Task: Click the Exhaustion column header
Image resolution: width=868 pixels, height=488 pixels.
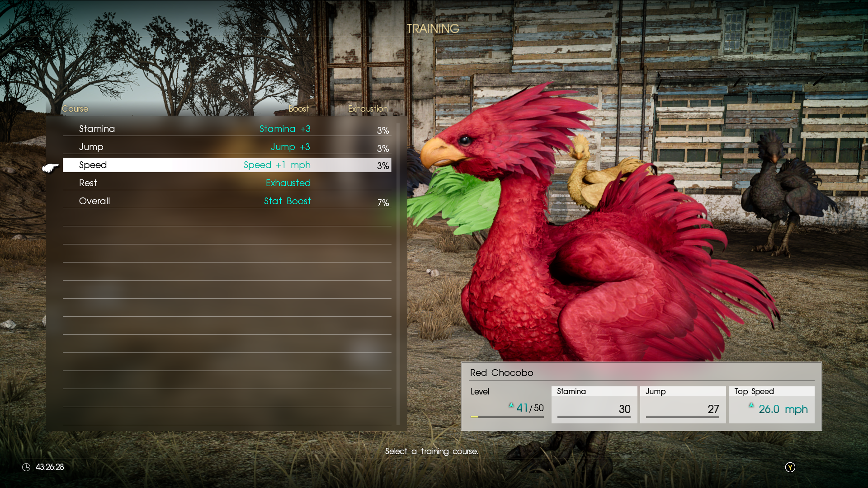Action: tap(368, 109)
